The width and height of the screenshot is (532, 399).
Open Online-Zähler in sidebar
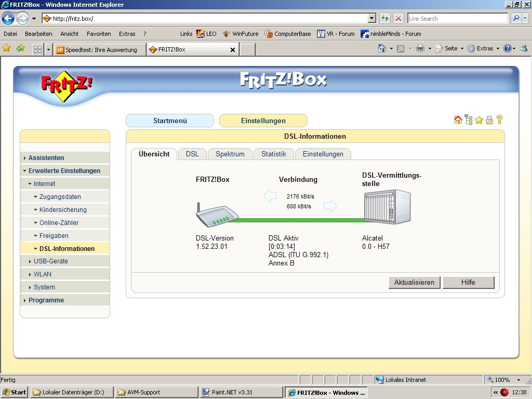coord(65,222)
